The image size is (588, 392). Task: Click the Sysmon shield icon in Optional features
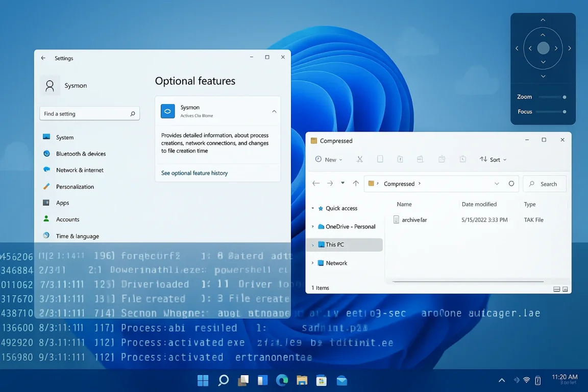167,111
